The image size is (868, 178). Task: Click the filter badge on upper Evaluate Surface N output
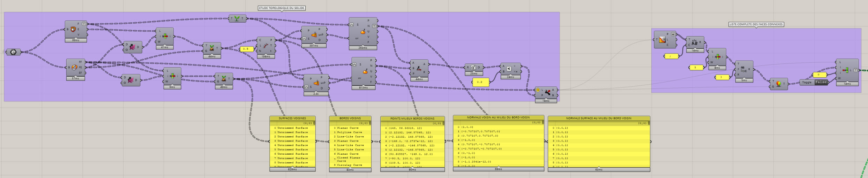[x=374, y=26]
